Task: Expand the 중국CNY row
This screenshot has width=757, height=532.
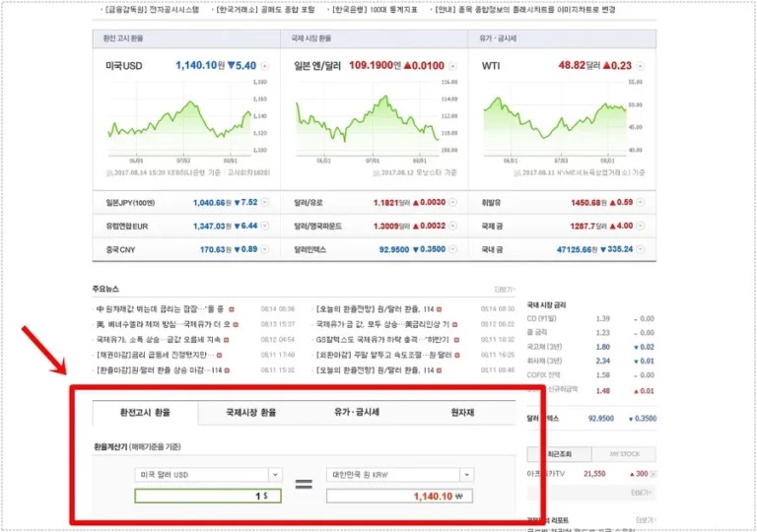Action: click(x=264, y=249)
